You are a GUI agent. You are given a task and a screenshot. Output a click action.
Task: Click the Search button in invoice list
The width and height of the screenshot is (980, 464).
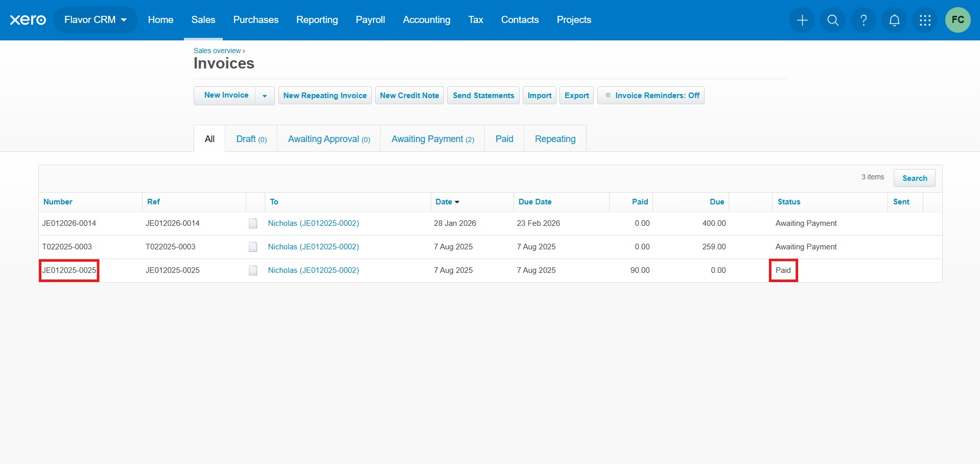[914, 178]
